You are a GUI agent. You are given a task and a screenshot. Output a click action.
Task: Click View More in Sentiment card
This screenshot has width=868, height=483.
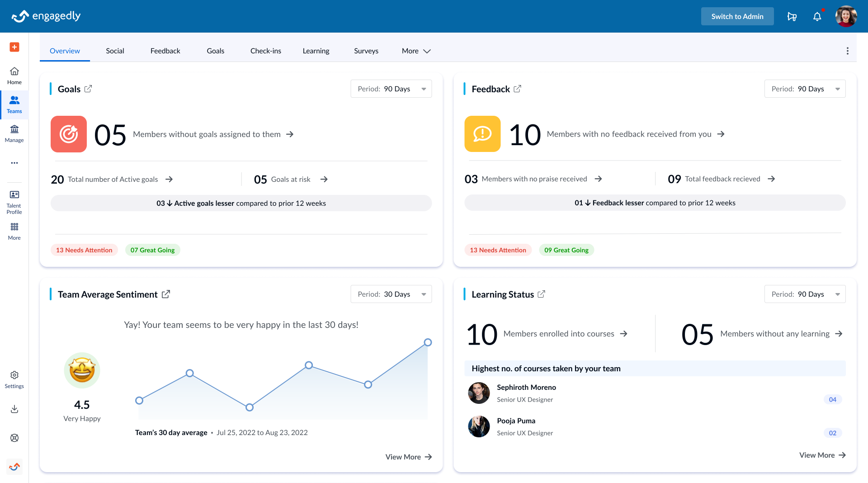point(408,457)
